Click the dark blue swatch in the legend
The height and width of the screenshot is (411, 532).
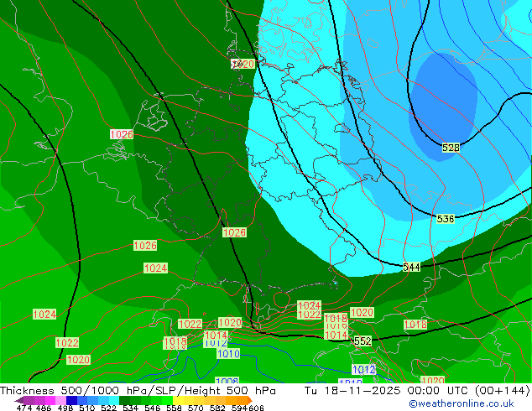point(71,400)
